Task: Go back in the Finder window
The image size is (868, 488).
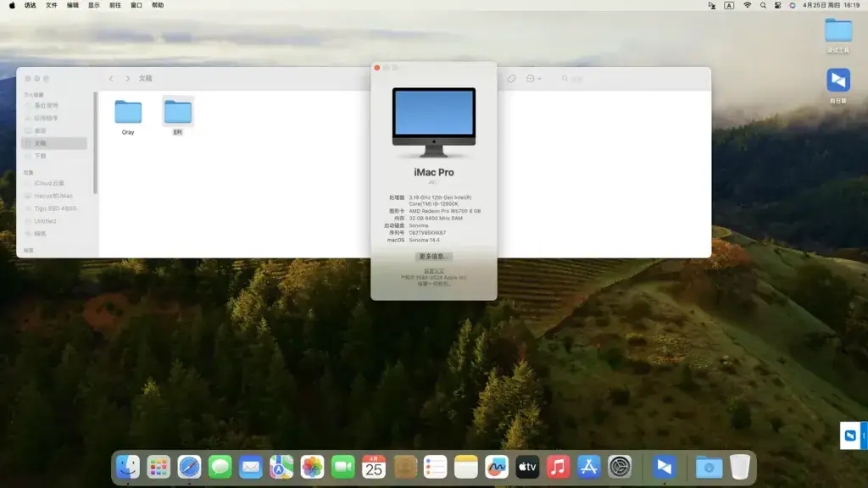Action: pos(111,79)
